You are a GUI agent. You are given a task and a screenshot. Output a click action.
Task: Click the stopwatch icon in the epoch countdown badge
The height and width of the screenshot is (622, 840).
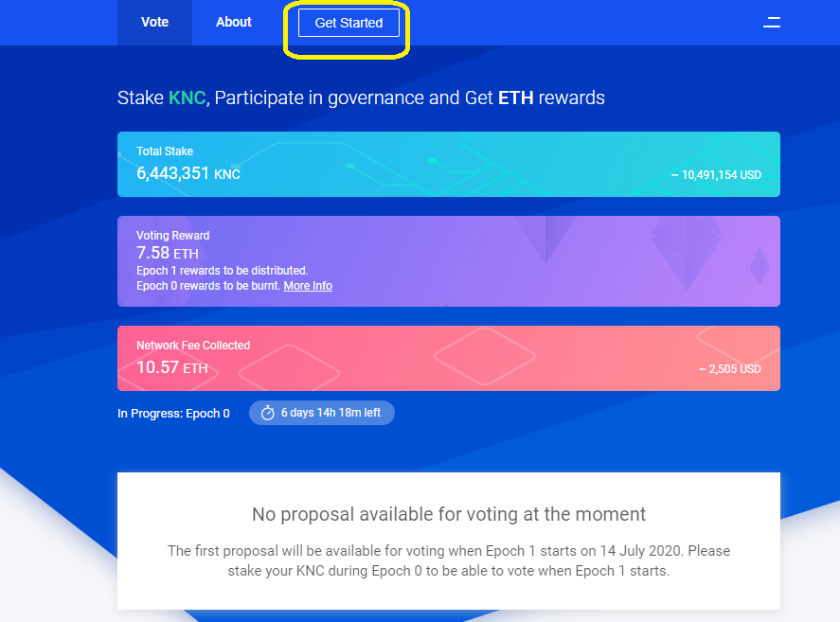(x=268, y=412)
